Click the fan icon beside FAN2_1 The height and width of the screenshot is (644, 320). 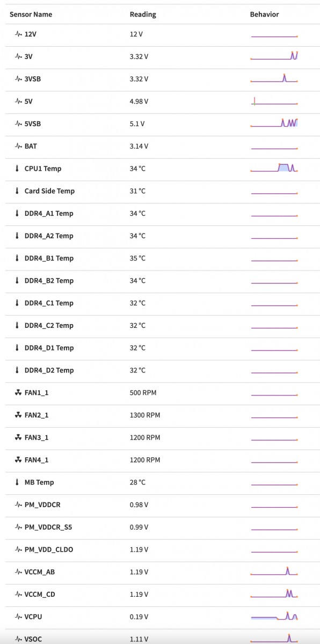point(18,415)
